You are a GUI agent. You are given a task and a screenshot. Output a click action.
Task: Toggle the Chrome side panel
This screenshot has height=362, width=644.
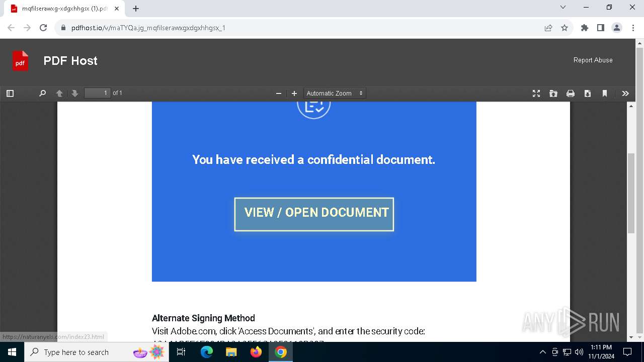(x=601, y=28)
